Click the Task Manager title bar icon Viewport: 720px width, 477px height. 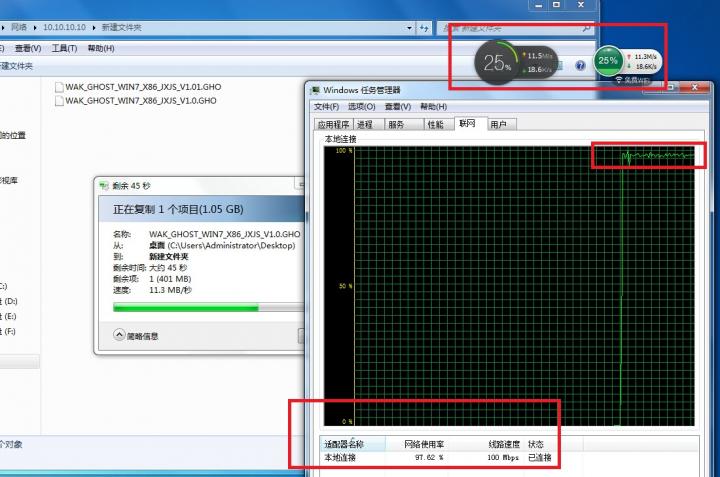point(315,90)
